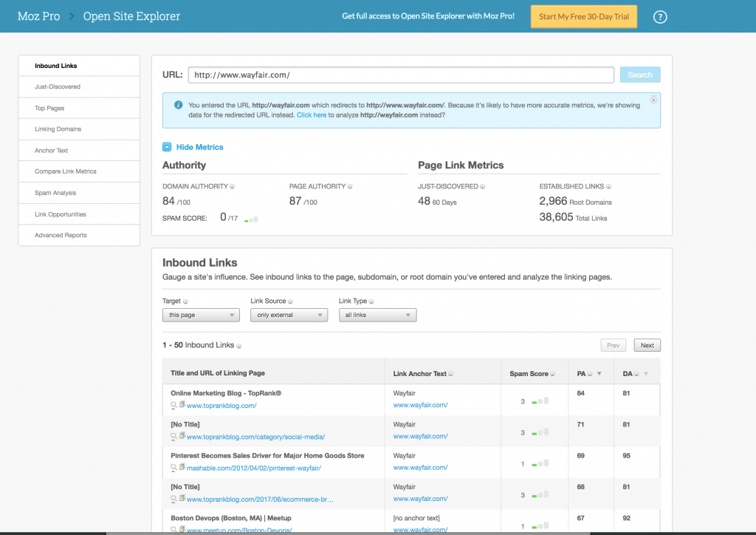Click the spam score indicator beside 0/17
This screenshot has height=535, width=756.
[x=251, y=219]
